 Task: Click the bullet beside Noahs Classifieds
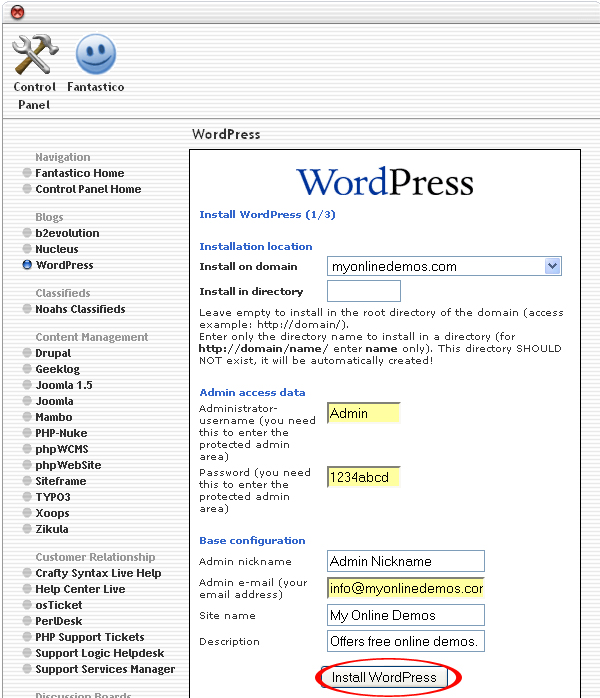click(27, 308)
